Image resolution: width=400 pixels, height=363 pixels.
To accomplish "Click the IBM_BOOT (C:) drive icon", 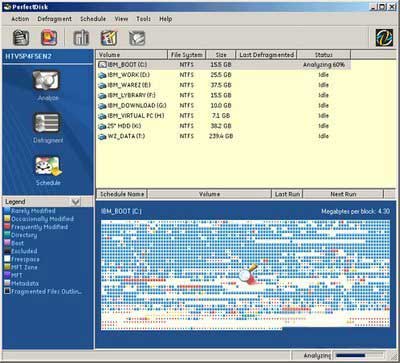I will pyautogui.click(x=102, y=65).
